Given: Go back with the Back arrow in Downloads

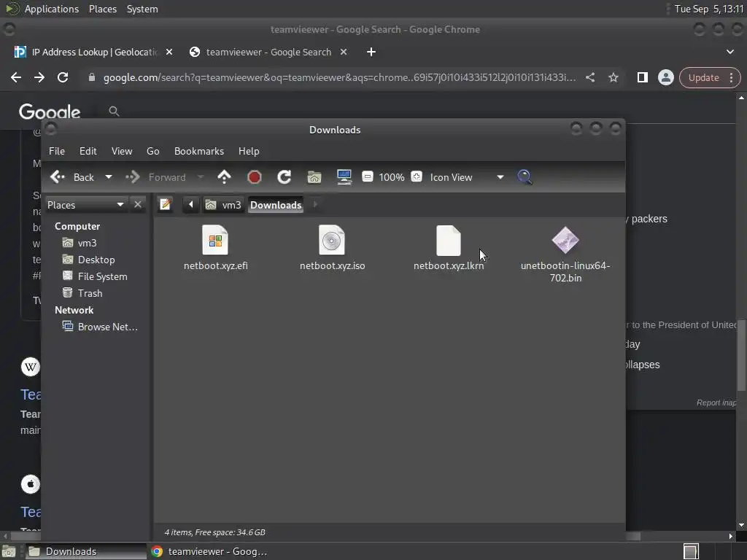Looking at the screenshot, I should point(72,177).
